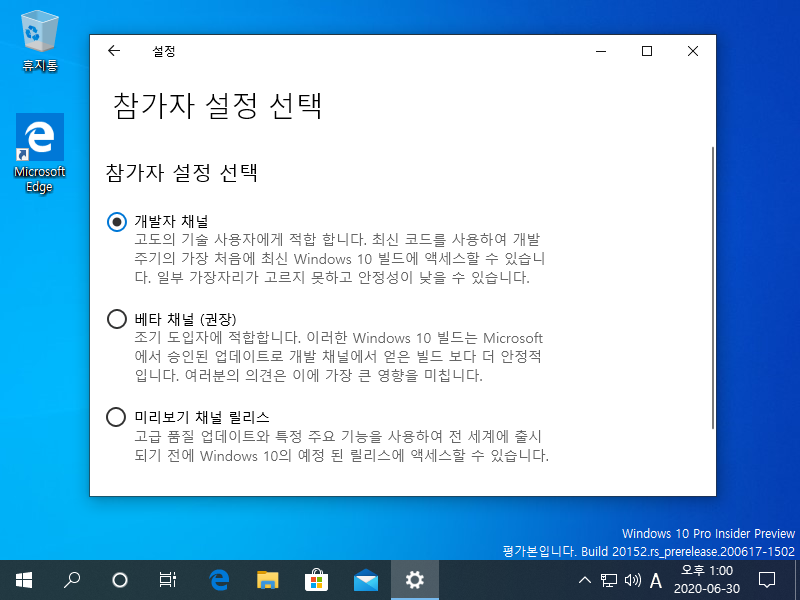Click the Settings gear icon on the taskbar

pos(414,578)
